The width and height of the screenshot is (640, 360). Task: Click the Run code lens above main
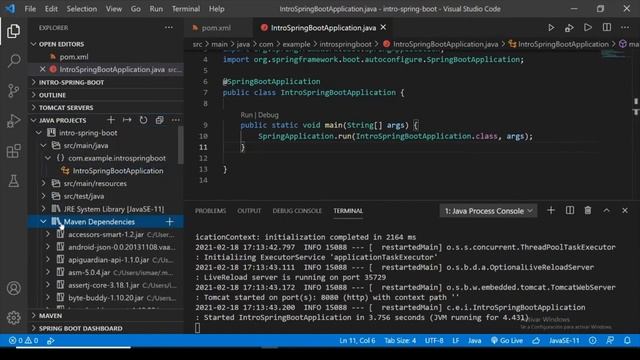click(247, 115)
